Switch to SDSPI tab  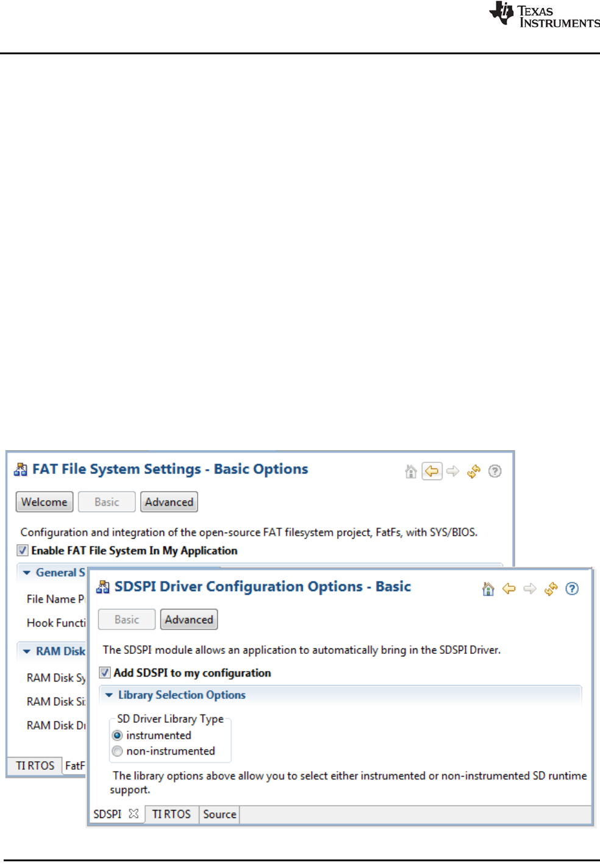pyautogui.click(x=108, y=814)
